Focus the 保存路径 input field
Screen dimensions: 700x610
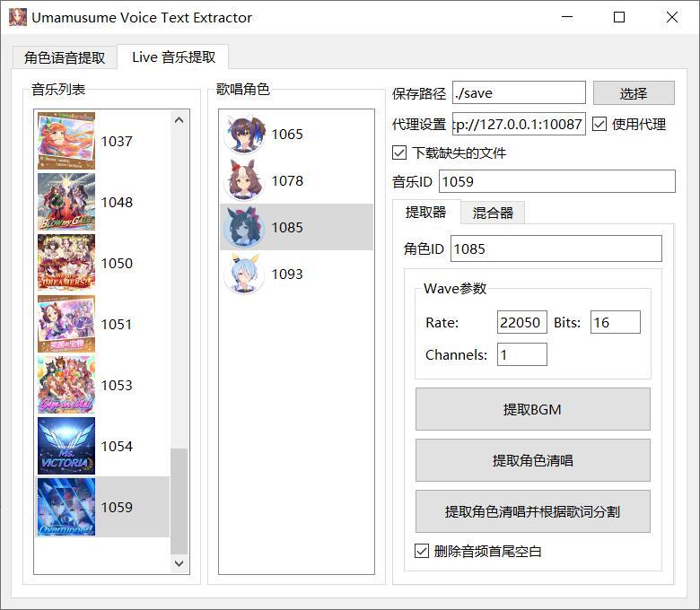[x=519, y=92]
